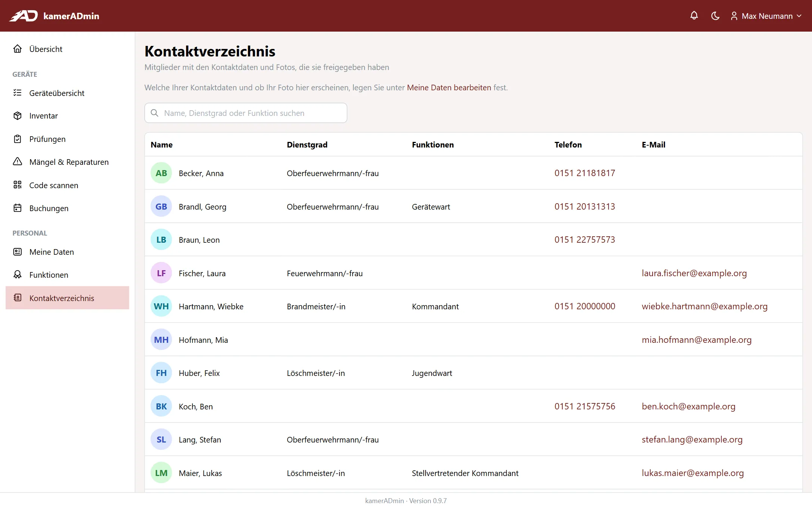The height and width of the screenshot is (508, 812).
Task: Click the Name column header
Action: tap(162, 144)
